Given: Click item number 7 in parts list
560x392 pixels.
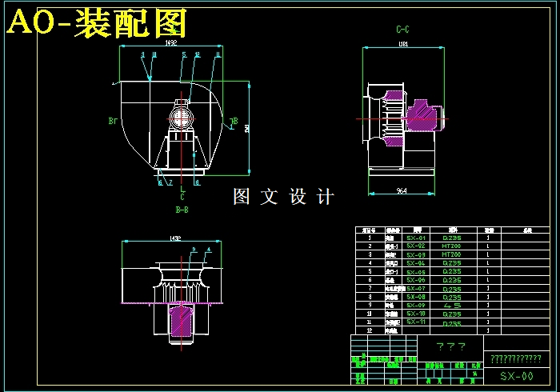Looking at the screenshot, I should pyautogui.click(x=370, y=289).
